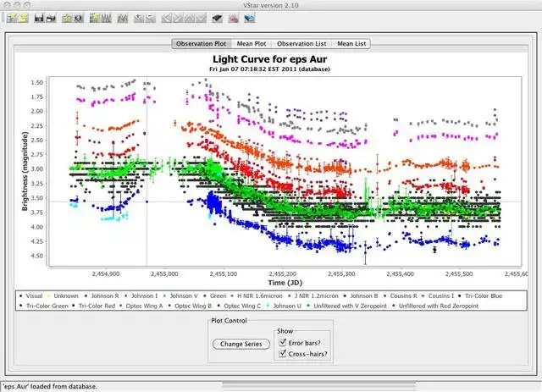This screenshot has width=542, height=392.
Task: Click new star from file icon
Action: 21,17
